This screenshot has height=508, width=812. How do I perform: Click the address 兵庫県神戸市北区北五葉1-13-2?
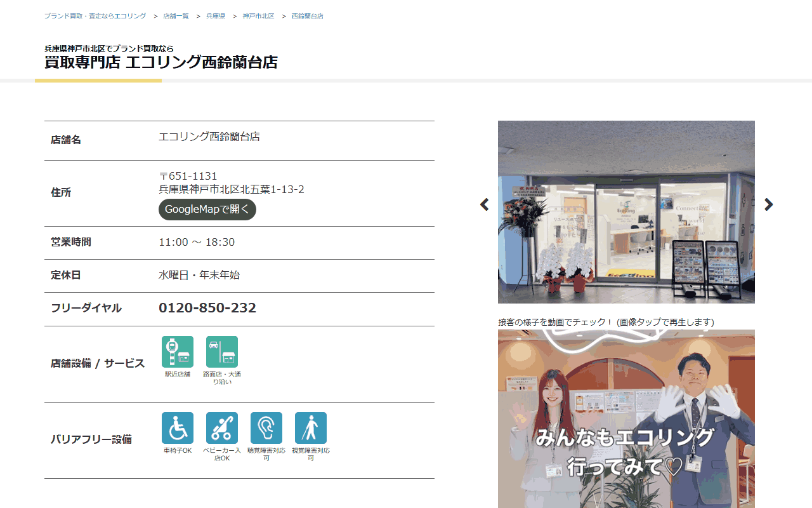232,189
